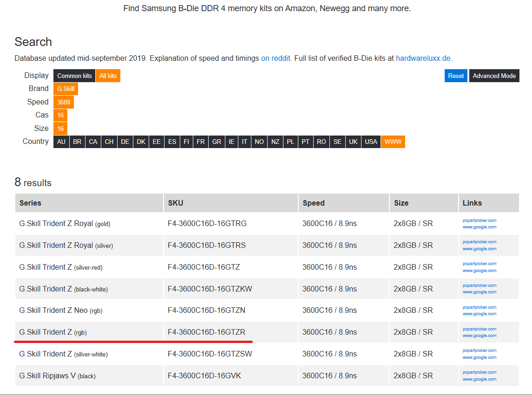Toggle the Cas 16 filter
Screen dimensions: 532x395
(x=60, y=115)
